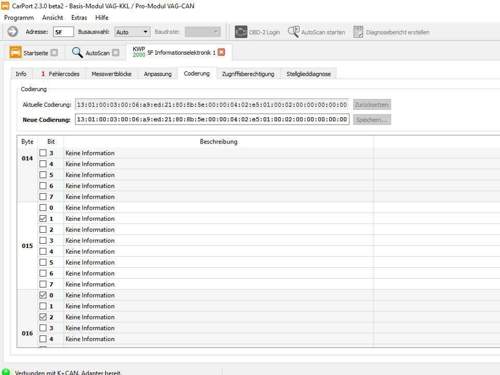Click the Speichern button
The height and width of the screenshot is (375, 500).
[372, 120]
